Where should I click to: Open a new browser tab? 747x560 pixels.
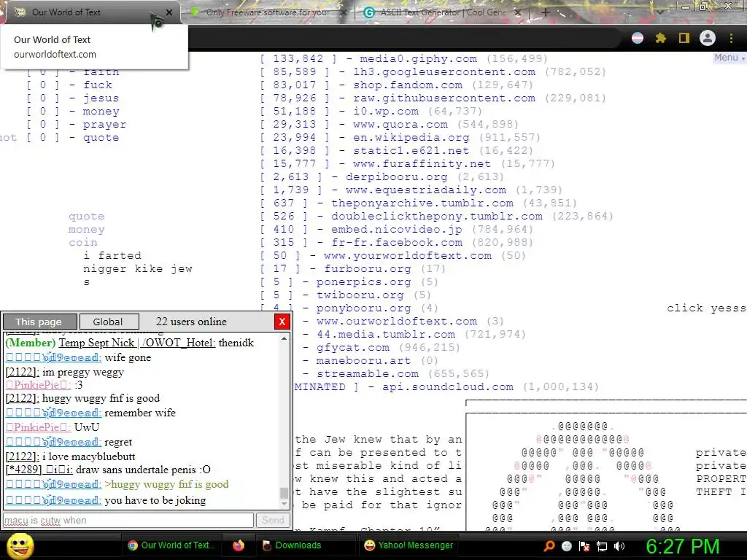click(x=546, y=12)
